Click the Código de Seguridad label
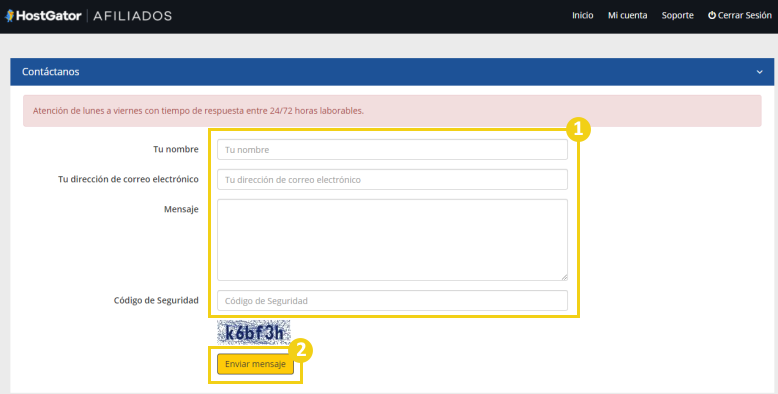Screen dimensions: 778x394 pyautogui.click(x=156, y=300)
